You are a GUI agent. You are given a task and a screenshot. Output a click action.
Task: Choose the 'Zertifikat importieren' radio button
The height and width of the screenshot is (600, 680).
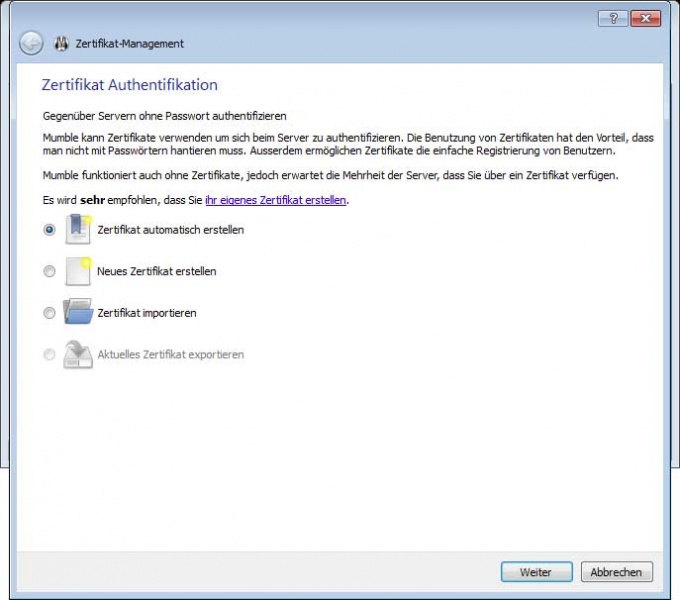pyautogui.click(x=49, y=313)
